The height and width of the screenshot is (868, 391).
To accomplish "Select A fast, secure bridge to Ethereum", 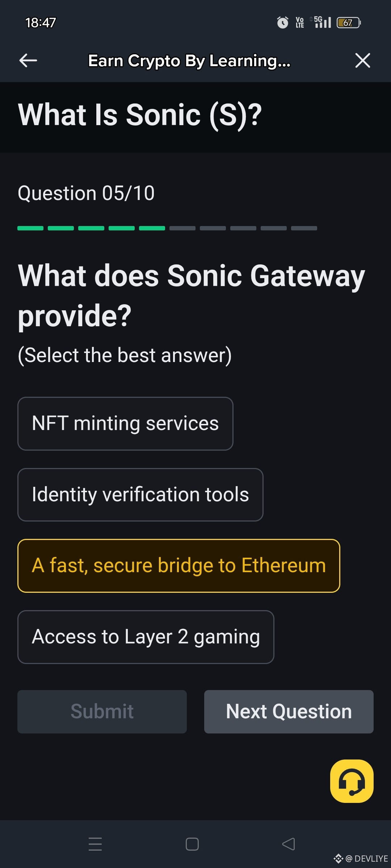I will [178, 566].
